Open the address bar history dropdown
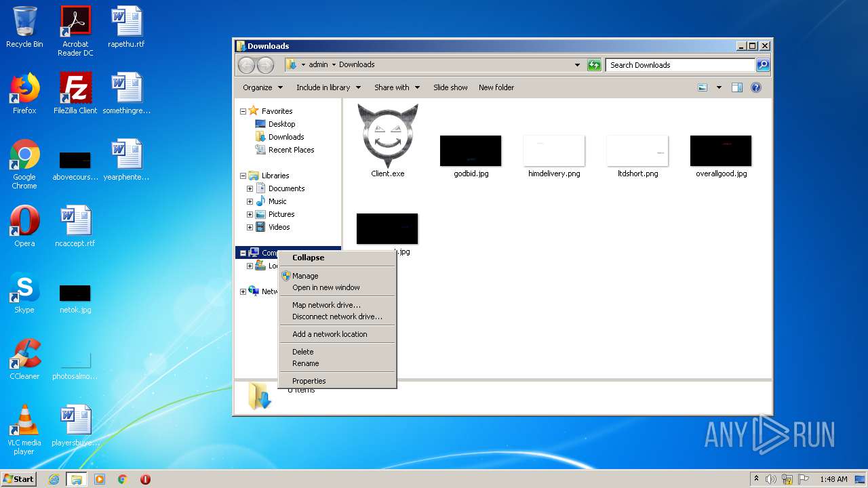This screenshot has width=868, height=488. pos(577,65)
